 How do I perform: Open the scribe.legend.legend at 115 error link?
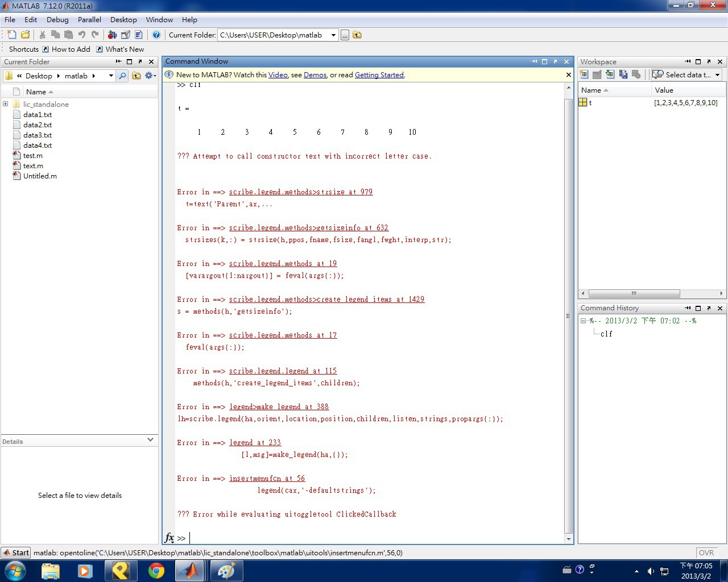point(283,371)
